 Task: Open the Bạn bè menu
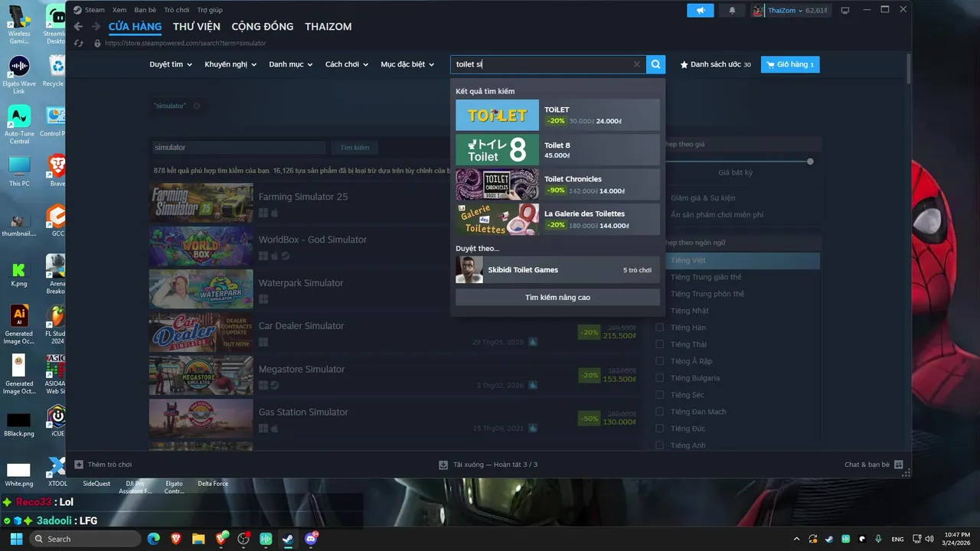coord(145,10)
